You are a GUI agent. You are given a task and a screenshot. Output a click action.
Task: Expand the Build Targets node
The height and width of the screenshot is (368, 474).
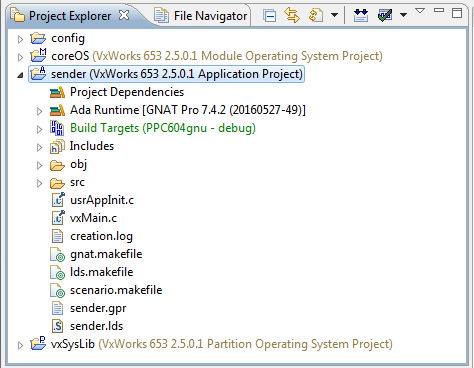(x=39, y=129)
